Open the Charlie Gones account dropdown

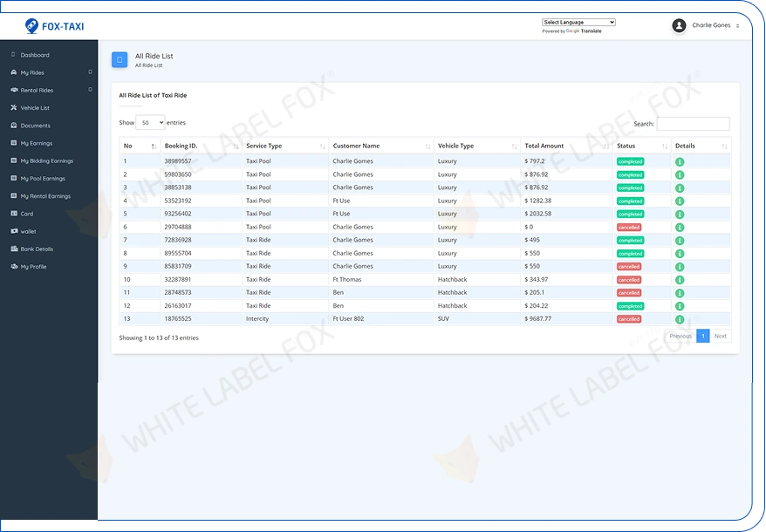tap(715, 25)
